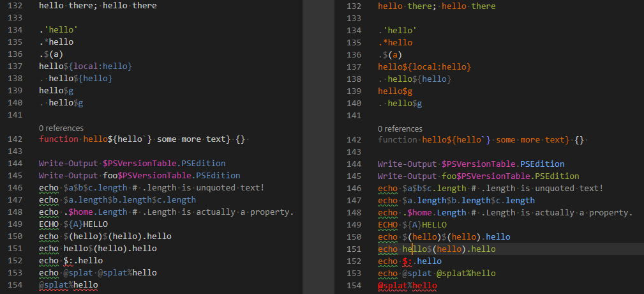Click line number 132 in left pane gutter
The image size is (644, 294).
tap(15, 6)
